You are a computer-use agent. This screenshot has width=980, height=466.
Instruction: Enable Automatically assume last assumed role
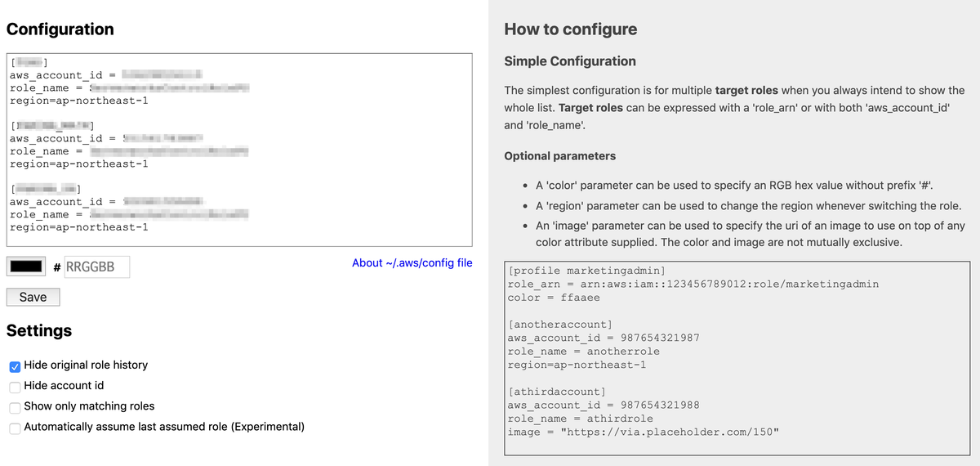coord(16,428)
